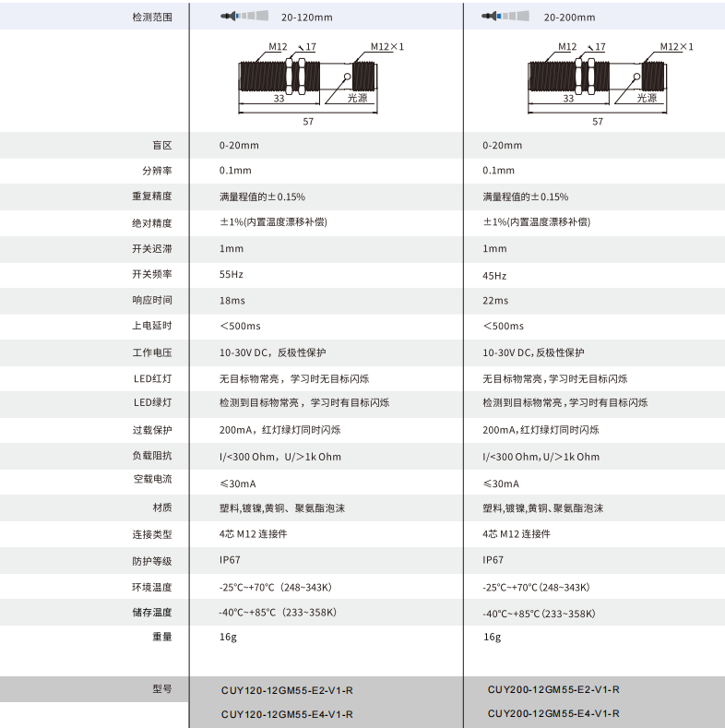Click the 型号 row label
The width and height of the screenshot is (725, 728).
click(162, 689)
